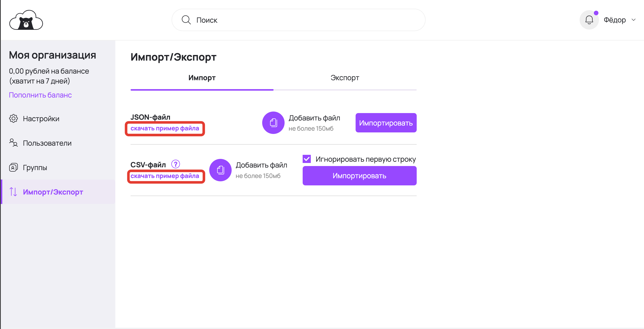644x329 pixels.
Task: Download CSV example file link
Action: [x=165, y=176]
